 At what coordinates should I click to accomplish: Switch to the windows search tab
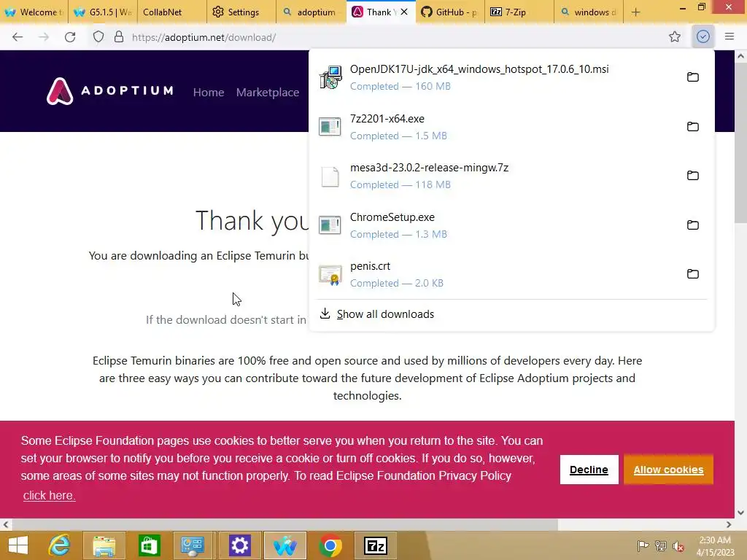(589, 12)
